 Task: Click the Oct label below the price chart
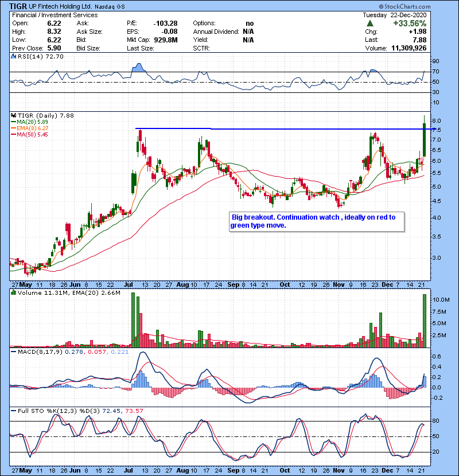(x=285, y=285)
